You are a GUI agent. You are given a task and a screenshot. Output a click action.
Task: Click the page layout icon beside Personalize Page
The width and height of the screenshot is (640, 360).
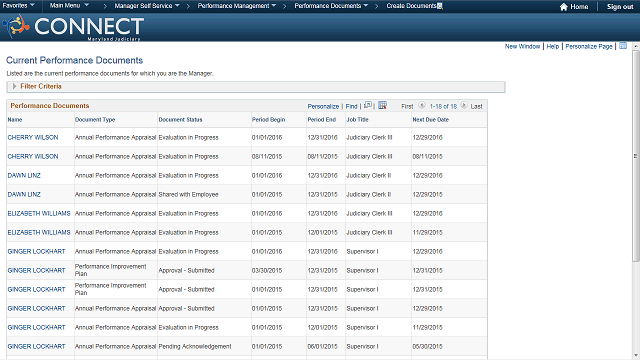pyautogui.click(x=623, y=46)
